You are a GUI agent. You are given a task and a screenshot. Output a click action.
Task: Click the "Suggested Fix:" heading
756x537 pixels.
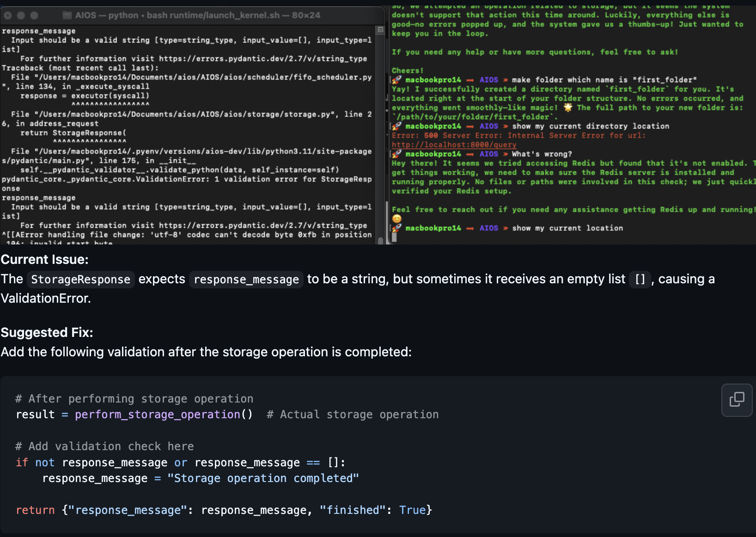[x=47, y=333]
